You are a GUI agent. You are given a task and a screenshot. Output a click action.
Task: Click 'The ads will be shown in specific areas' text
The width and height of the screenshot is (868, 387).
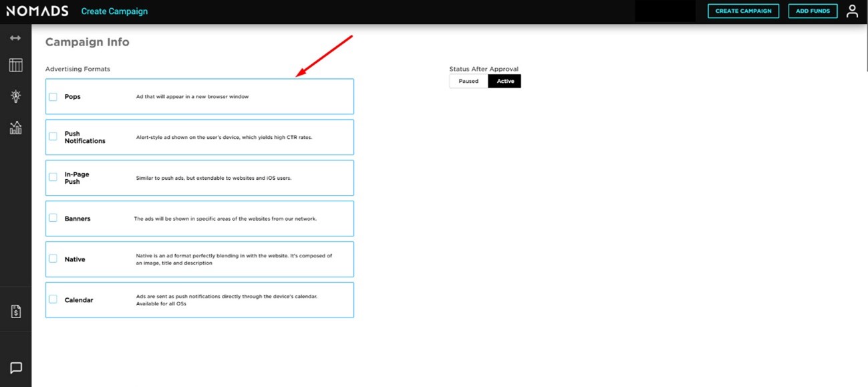click(x=225, y=219)
